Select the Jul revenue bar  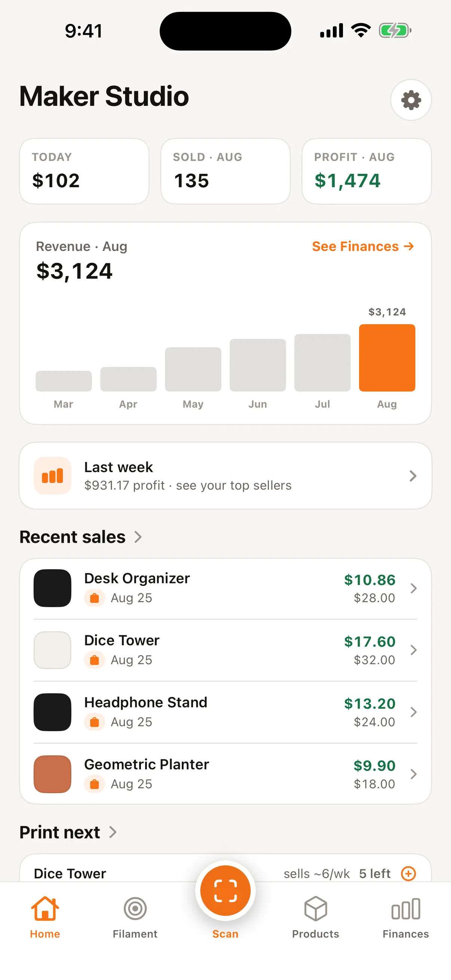[322, 363]
